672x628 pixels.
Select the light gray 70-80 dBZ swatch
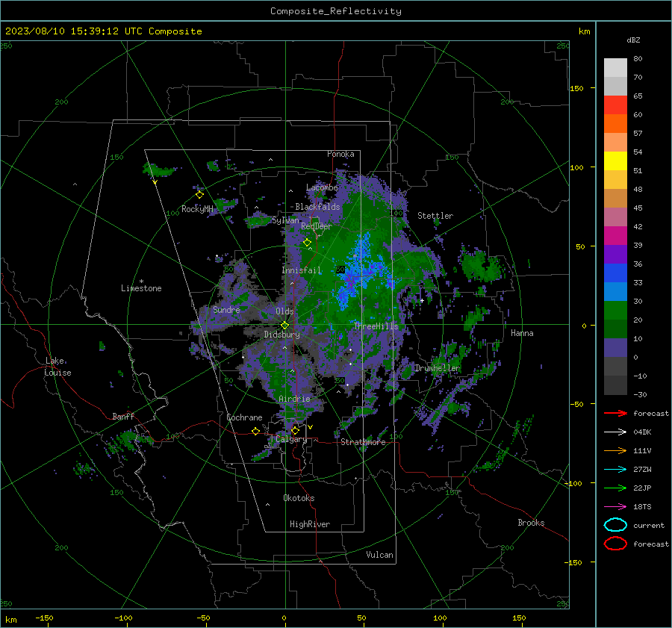pyautogui.click(x=615, y=67)
